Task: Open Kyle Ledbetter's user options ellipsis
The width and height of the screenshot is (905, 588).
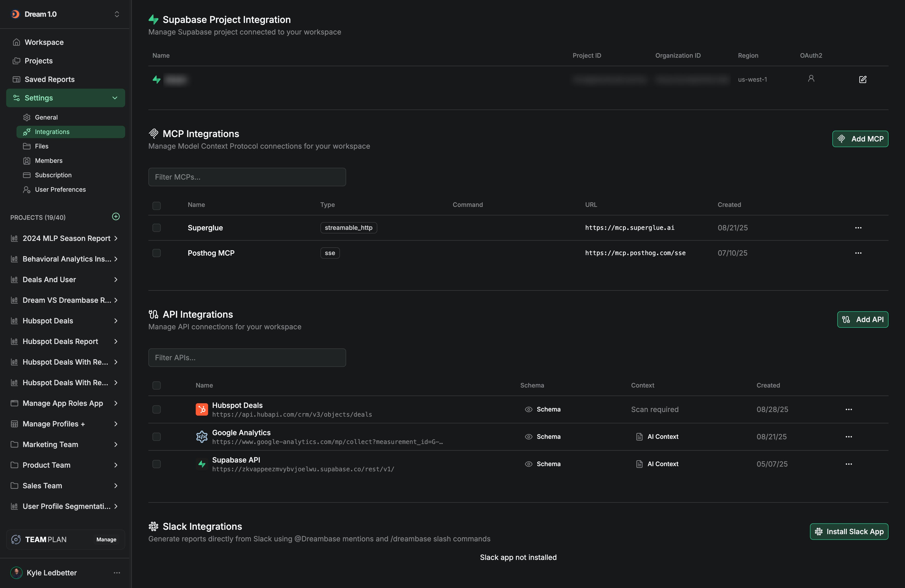Action: click(x=117, y=573)
